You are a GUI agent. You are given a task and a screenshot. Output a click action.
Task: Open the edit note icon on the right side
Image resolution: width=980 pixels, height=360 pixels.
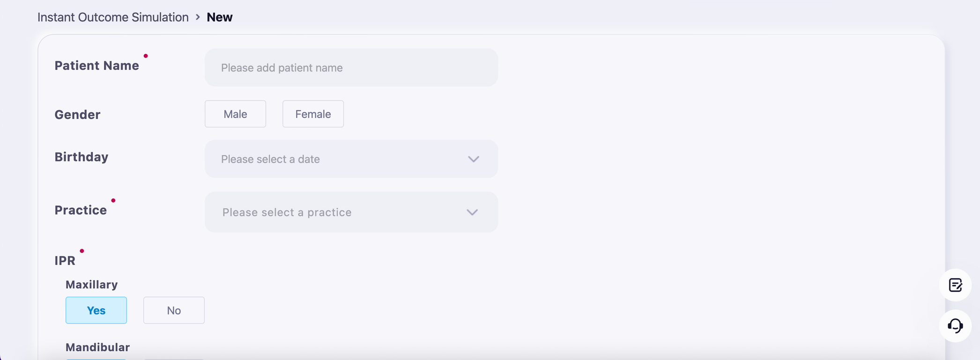(955, 285)
